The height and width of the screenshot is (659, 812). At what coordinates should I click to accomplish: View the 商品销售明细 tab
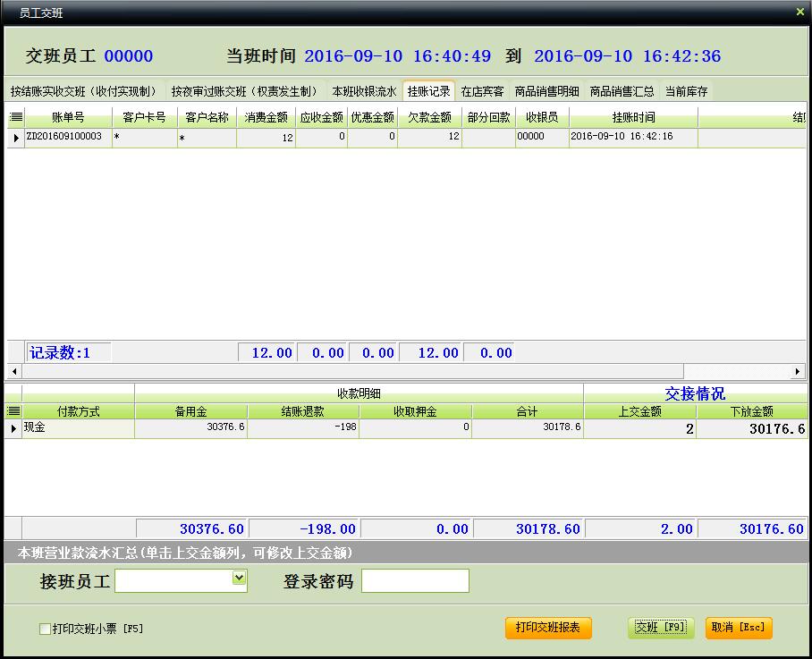tap(547, 91)
